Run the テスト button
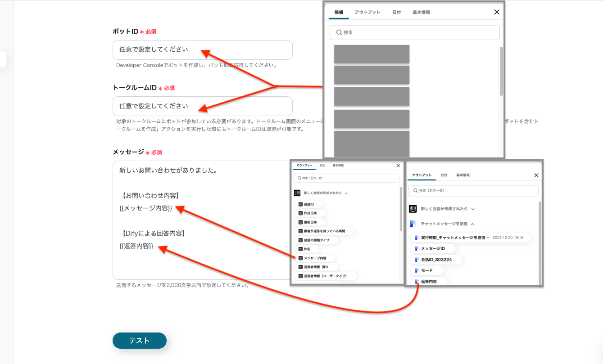The image size is (603, 364). pyautogui.click(x=140, y=341)
